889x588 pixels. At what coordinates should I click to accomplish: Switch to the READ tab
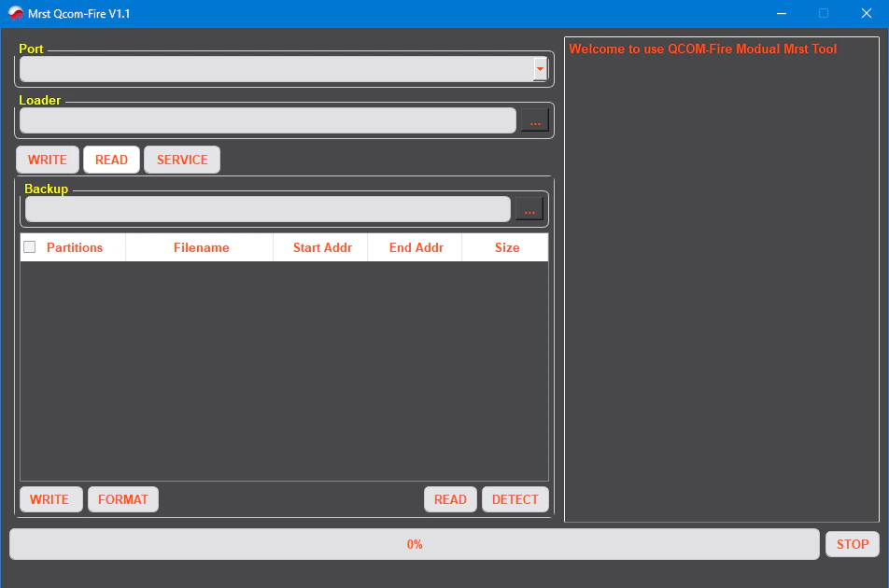111,160
